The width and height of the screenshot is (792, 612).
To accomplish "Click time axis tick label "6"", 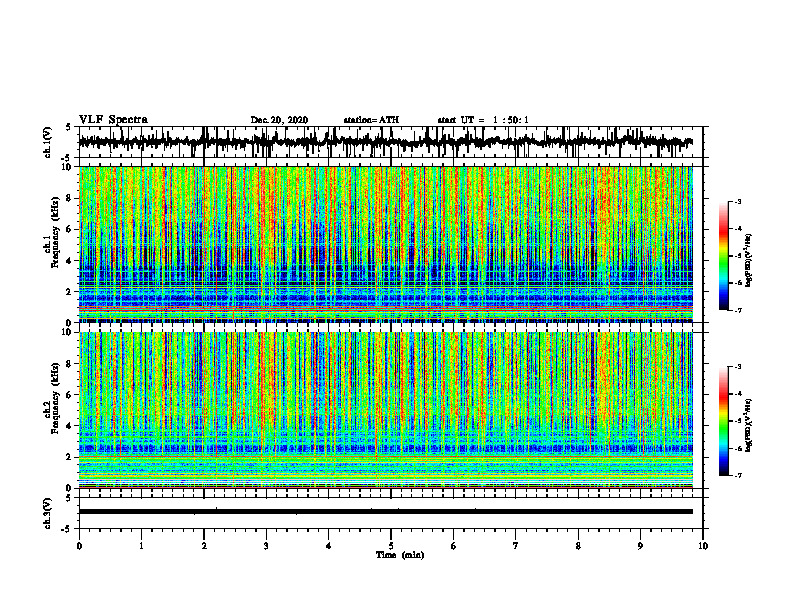I will point(454,546).
